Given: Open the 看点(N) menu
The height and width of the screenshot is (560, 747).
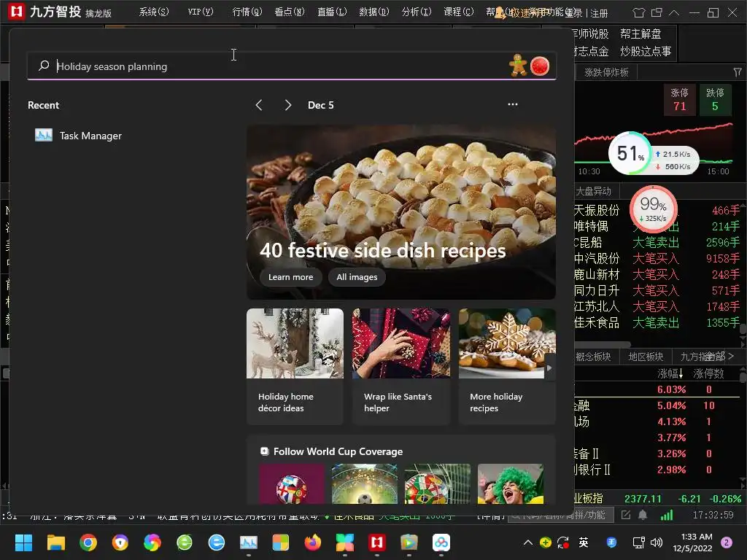Looking at the screenshot, I should 290,12.
